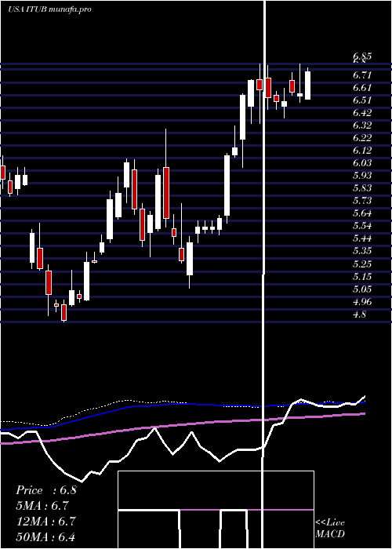Click the blue moving average line
The height and width of the screenshot is (549, 392).
tap(182, 404)
